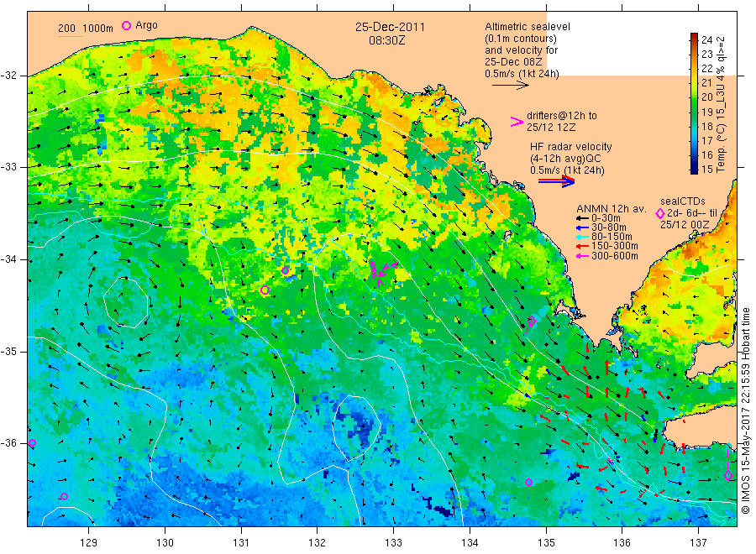Screen dimensions: 756x554
Task: Click the colorbar label '24'
Action: [706, 39]
